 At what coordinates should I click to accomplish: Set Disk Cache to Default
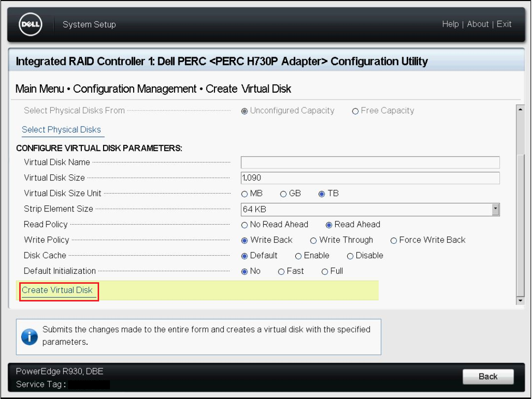coord(244,256)
